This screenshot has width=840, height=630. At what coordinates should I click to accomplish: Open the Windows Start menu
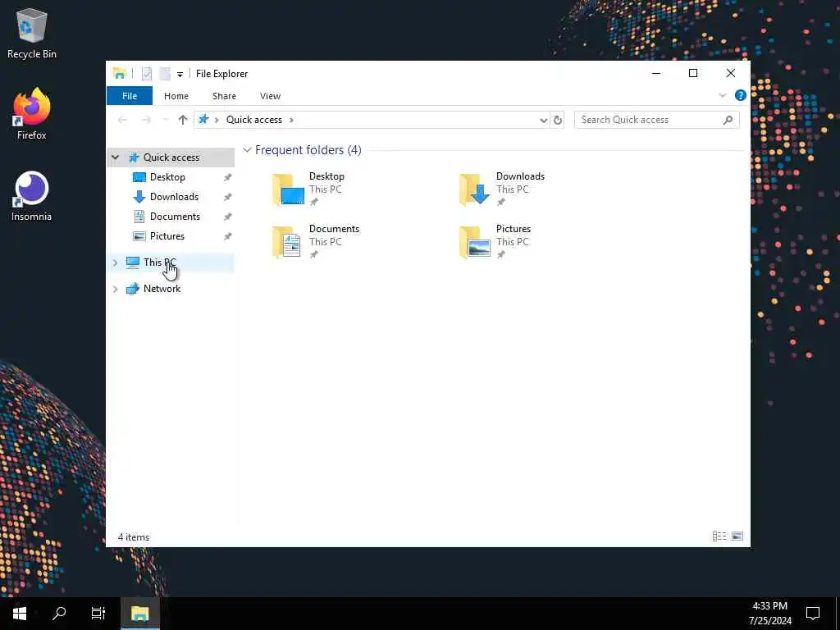pyautogui.click(x=20, y=614)
